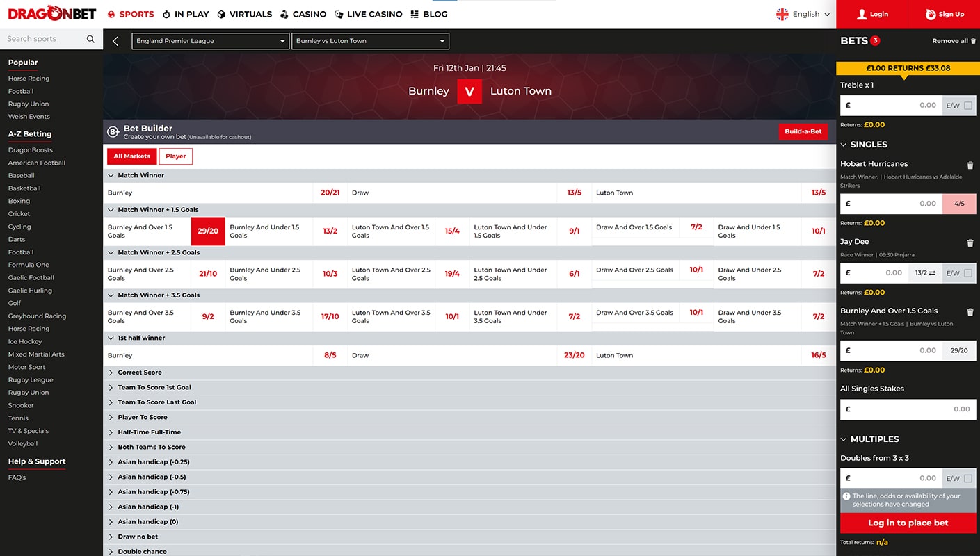This screenshot has width=980, height=556.
Task: Open Snooker in sidebar
Action: click(x=21, y=405)
